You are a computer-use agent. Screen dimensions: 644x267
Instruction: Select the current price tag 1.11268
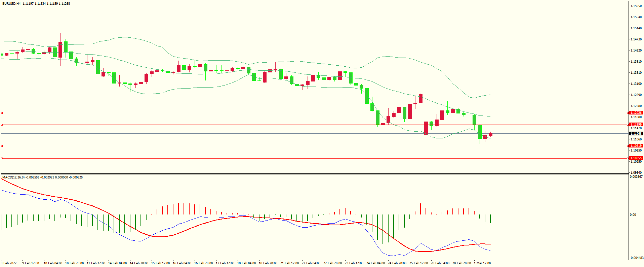[636, 134]
